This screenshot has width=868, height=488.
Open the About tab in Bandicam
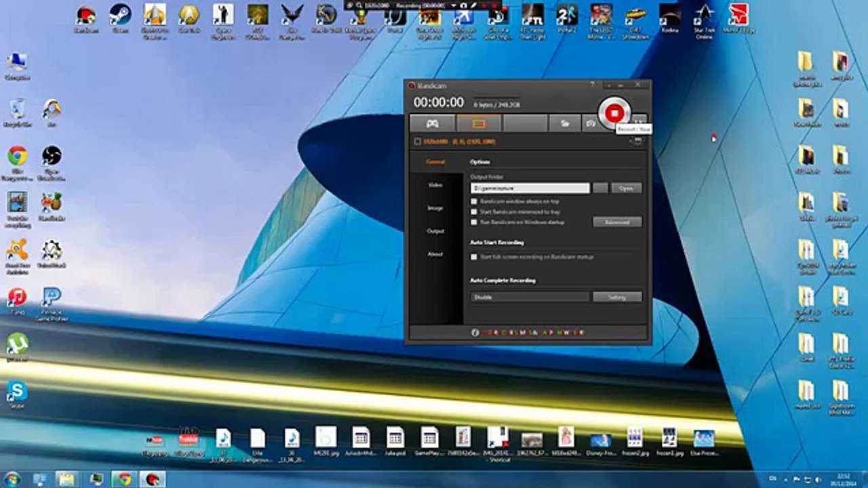tap(435, 254)
